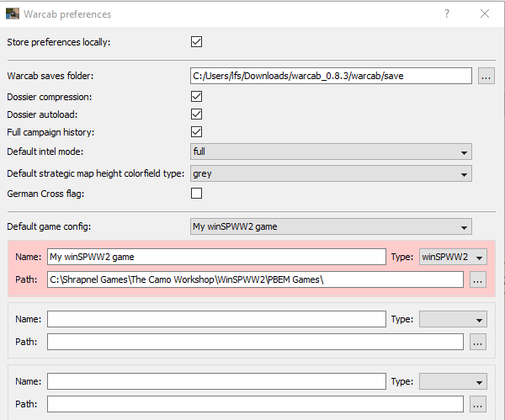The image size is (505, 420).
Task: Browse path for My winSPWW2 game
Action: pos(478,279)
